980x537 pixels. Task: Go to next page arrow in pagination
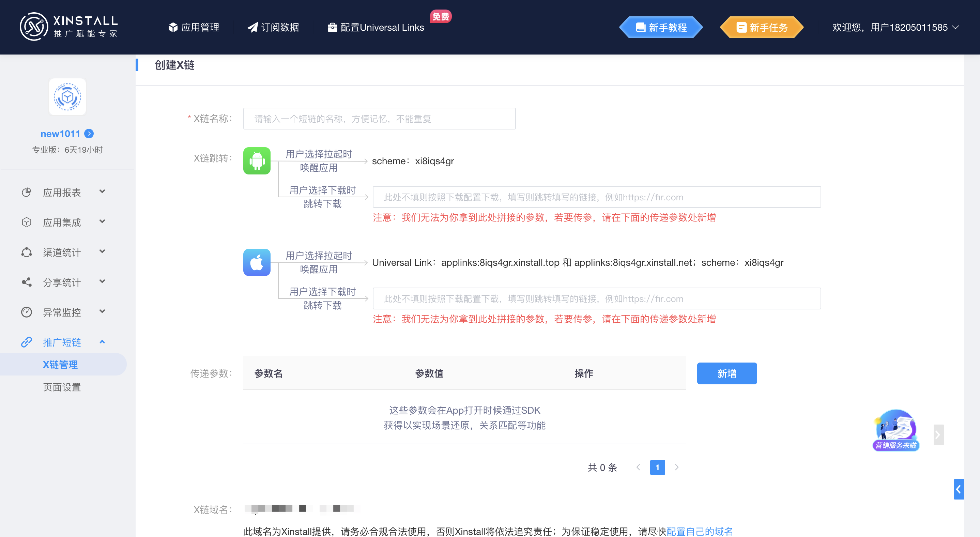(x=676, y=467)
